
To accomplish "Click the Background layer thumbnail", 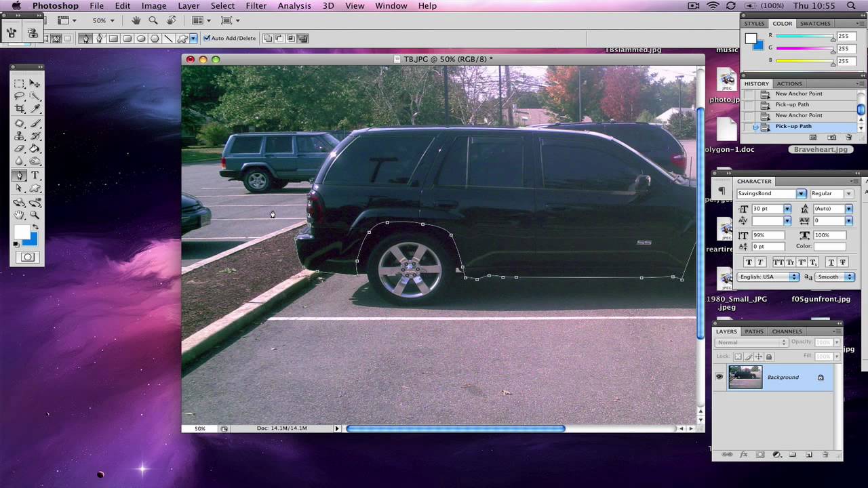I will point(745,377).
